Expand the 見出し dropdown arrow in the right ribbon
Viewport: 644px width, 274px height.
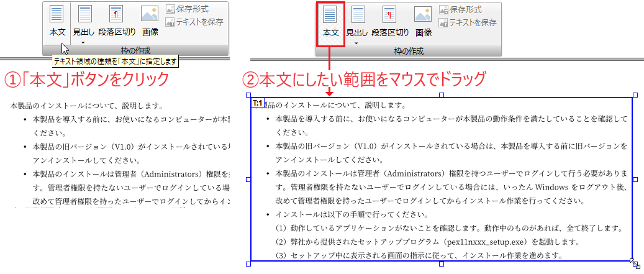pos(356,43)
